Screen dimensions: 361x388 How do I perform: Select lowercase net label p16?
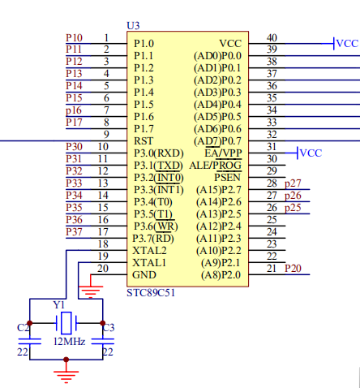coord(74,110)
